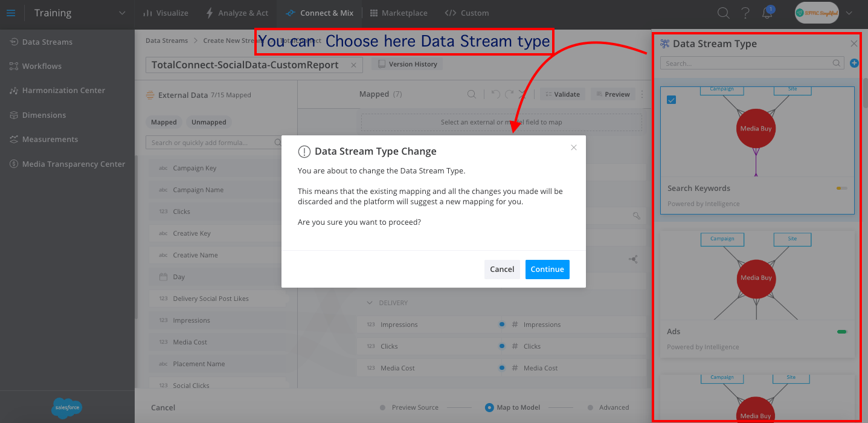Click the user profile avatar
868x423 pixels.
point(817,13)
